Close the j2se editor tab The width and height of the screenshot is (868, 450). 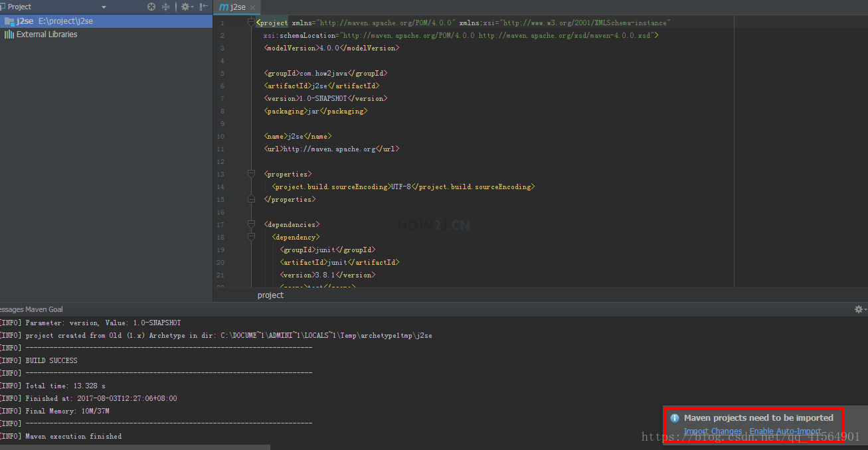254,7
